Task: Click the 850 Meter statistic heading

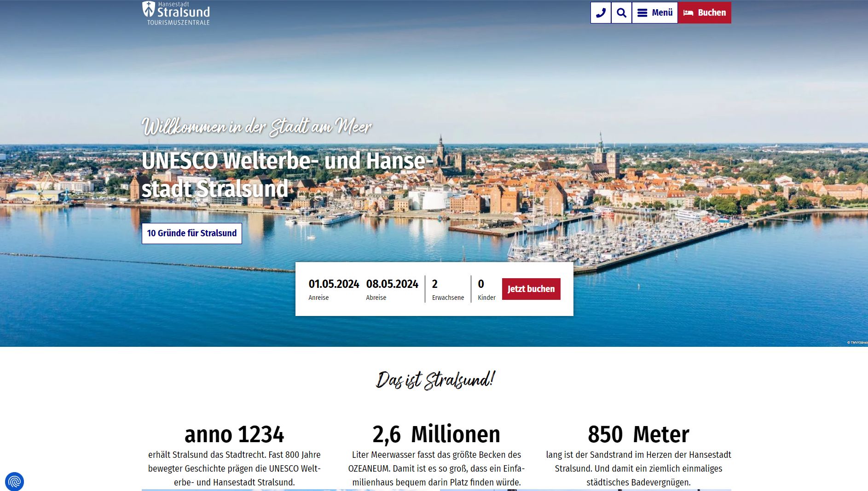Action: 638,434
